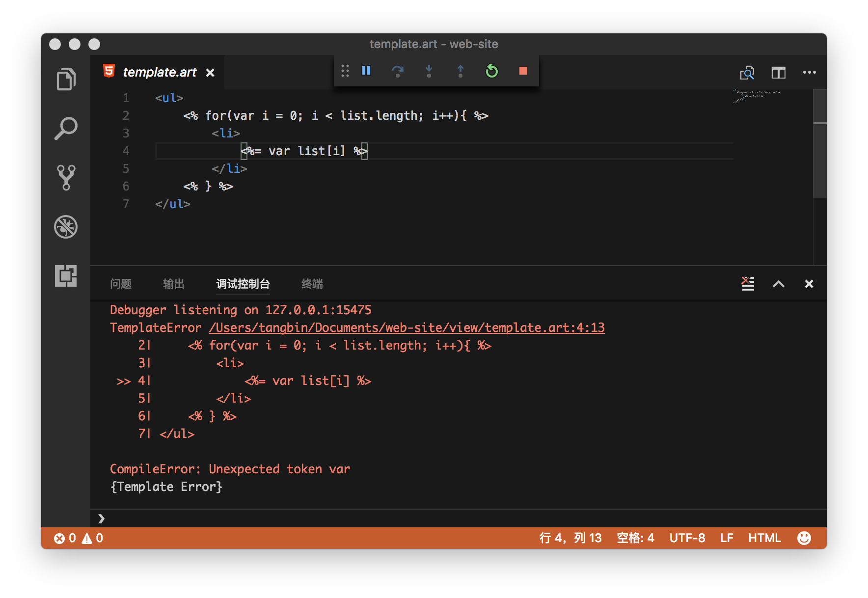Open the Search view in activity bar
This screenshot has height=598, width=868.
pyautogui.click(x=66, y=128)
